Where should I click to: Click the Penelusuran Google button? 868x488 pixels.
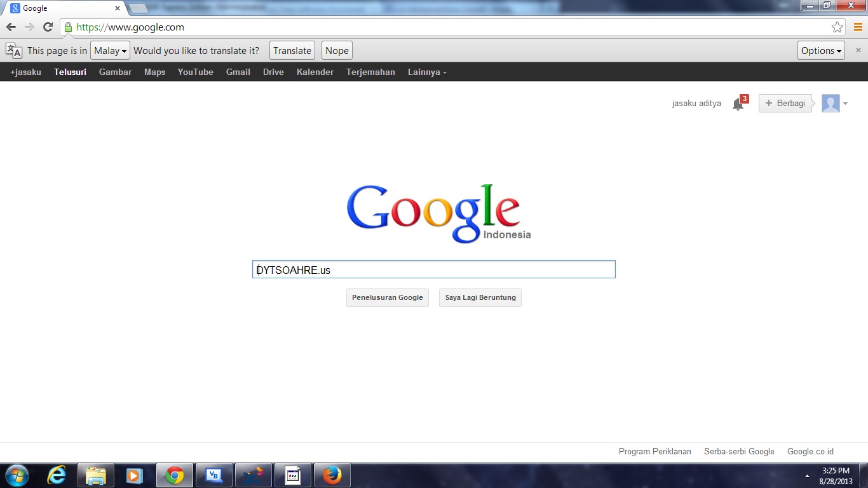click(x=388, y=297)
